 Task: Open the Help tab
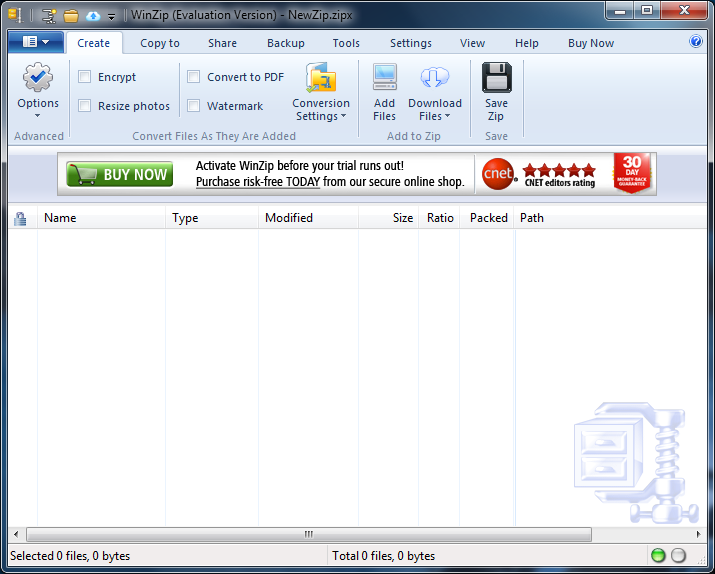(x=527, y=43)
